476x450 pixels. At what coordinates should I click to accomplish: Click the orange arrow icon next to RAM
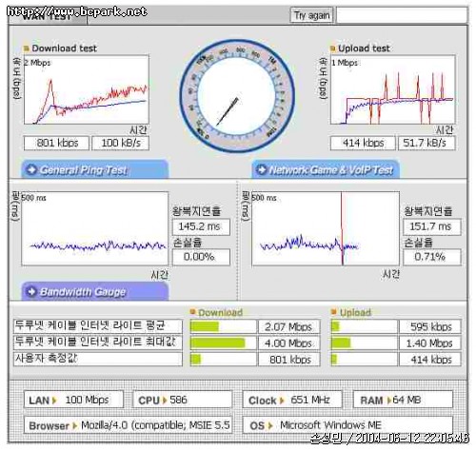tap(388, 401)
